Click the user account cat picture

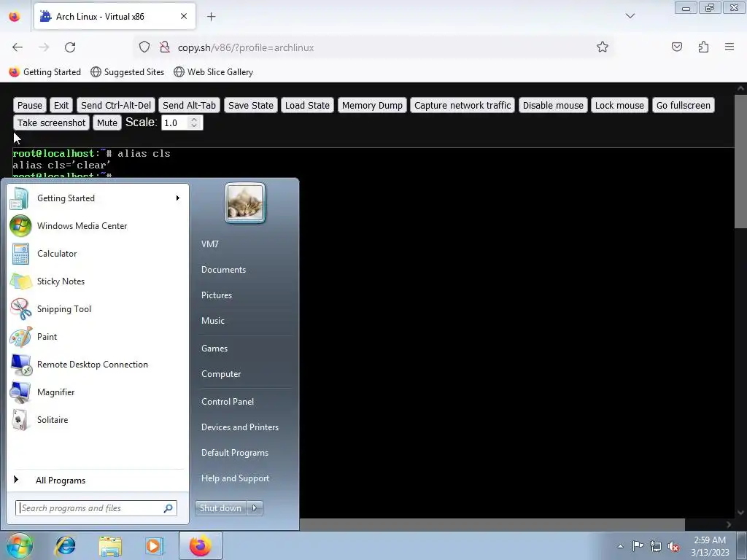245,203
